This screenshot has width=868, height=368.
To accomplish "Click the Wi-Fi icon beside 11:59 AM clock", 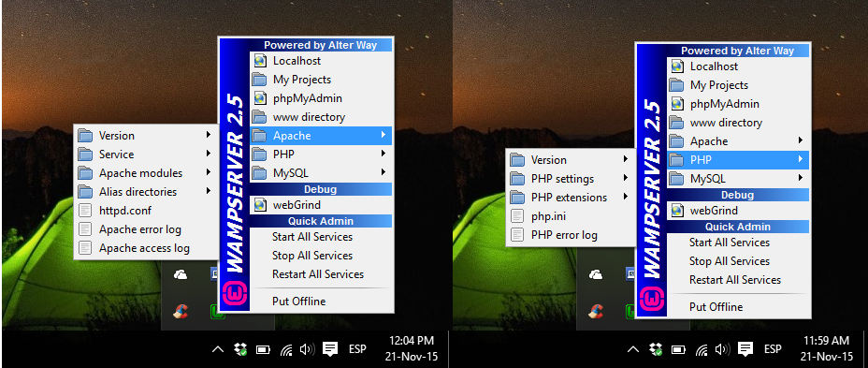I will click(701, 349).
